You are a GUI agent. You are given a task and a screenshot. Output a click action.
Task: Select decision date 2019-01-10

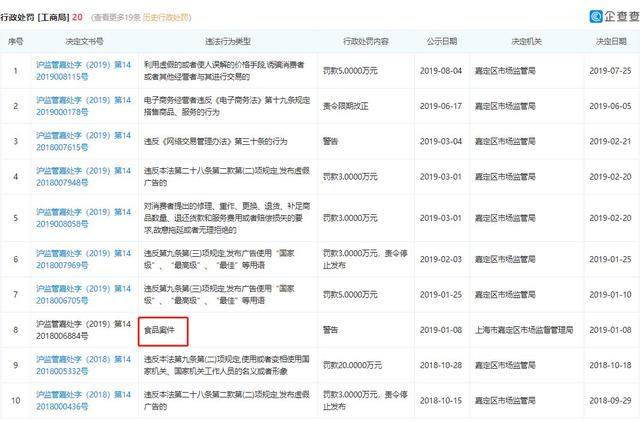pyautogui.click(x=610, y=295)
